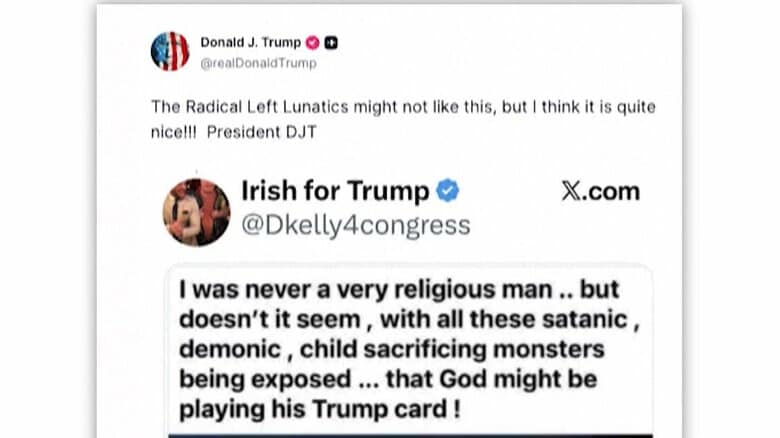Visit the @Dkelly4congress handle
The height and width of the screenshot is (438, 780).
355,226
